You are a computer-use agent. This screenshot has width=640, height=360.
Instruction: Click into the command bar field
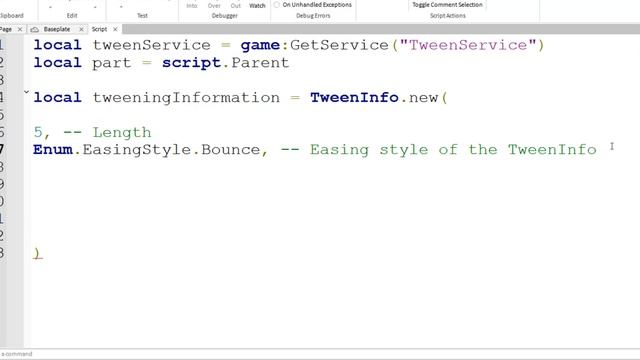320,354
